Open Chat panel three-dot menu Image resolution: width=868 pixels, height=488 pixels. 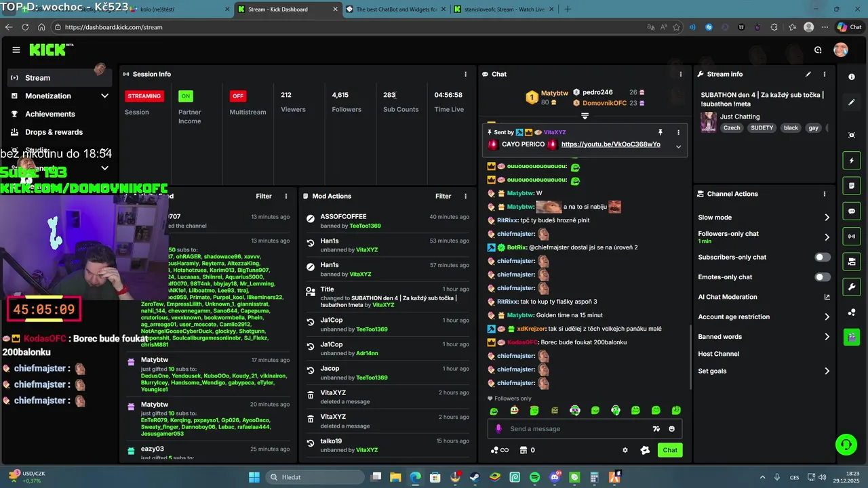pos(680,74)
